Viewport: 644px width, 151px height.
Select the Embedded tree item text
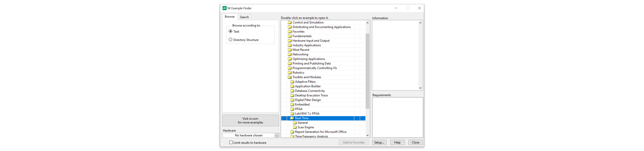(x=302, y=105)
